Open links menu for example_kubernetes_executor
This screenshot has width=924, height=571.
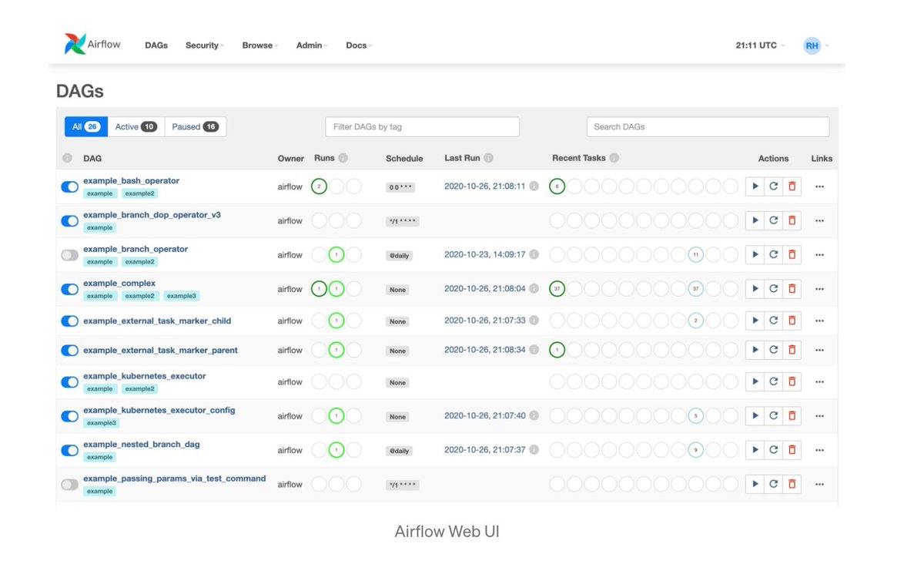tap(819, 382)
